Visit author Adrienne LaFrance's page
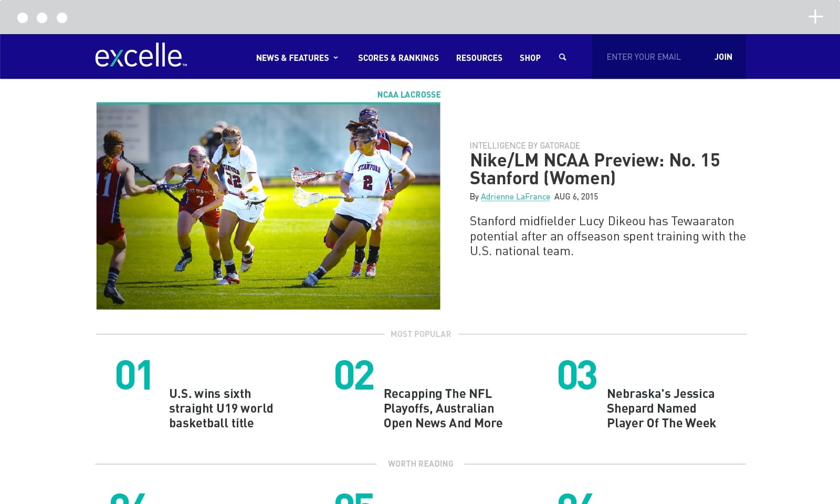 click(515, 196)
